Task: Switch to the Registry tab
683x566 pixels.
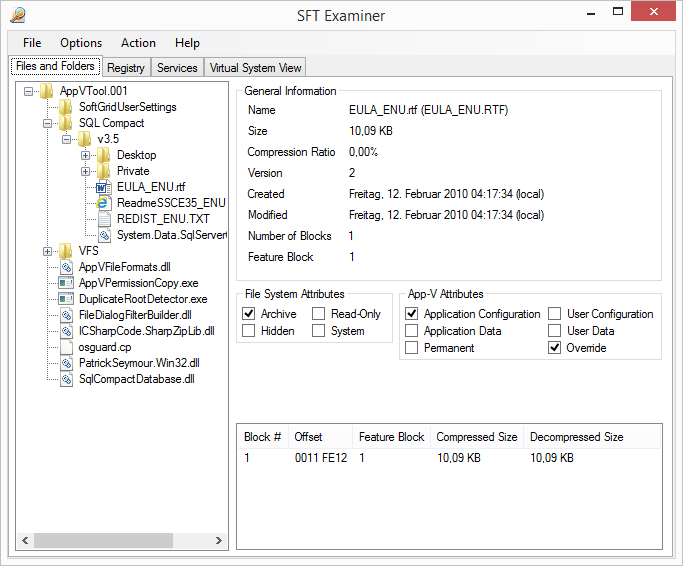Action: tap(126, 68)
